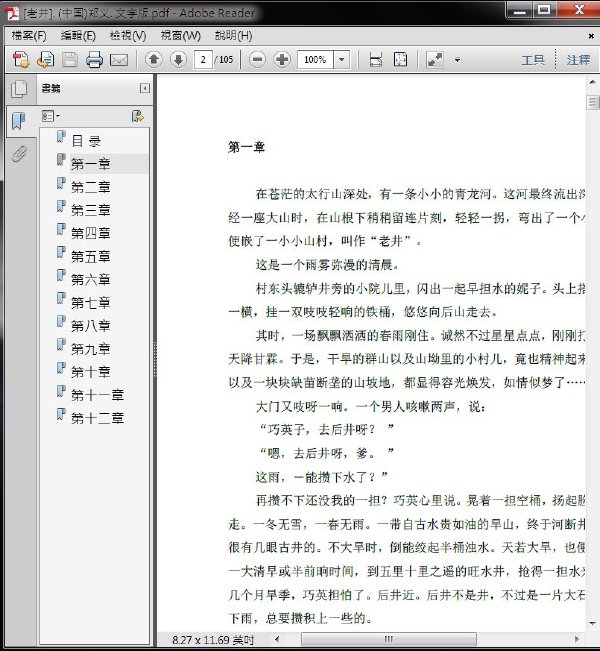Viewport: 600px width, 651px height.
Task: Click the Print icon in toolbar
Action: [x=94, y=60]
